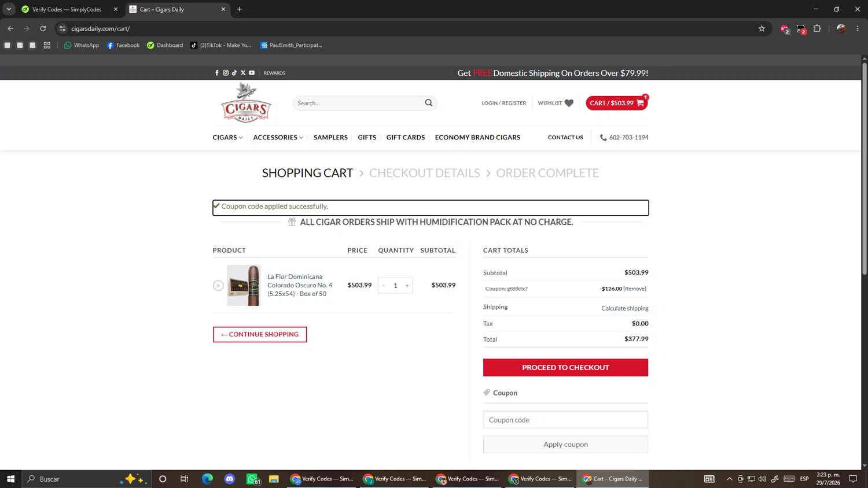
Task: Go back with the browser back arrow
Action: 10,28
